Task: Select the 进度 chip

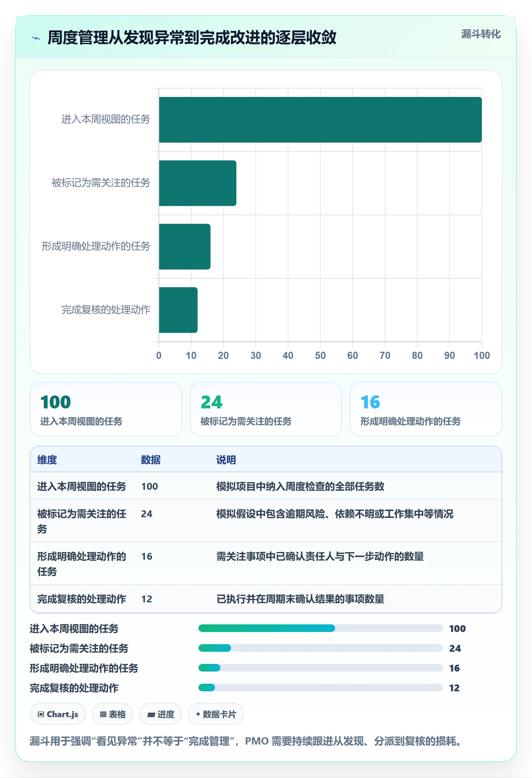Action: [x=160, y=714]
